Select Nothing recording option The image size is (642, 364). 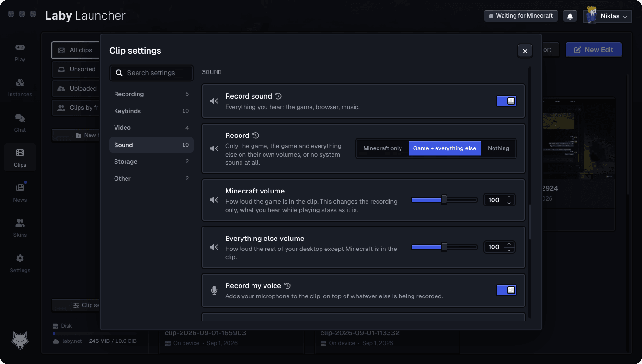pos(498,148)
